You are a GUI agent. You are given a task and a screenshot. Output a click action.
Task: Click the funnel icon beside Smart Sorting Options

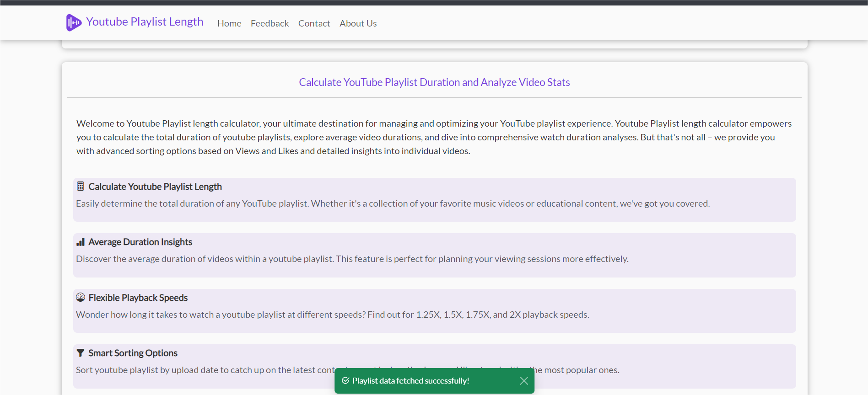(81, 353)
